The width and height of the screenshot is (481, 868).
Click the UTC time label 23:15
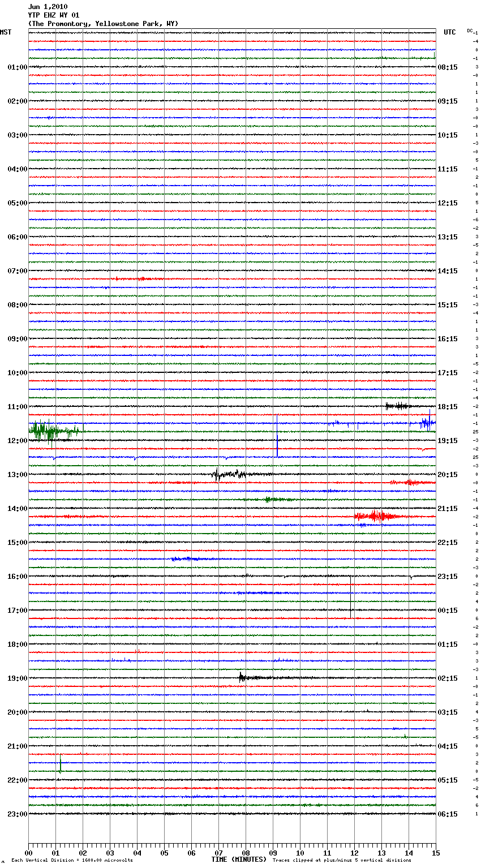pos(448,577)
